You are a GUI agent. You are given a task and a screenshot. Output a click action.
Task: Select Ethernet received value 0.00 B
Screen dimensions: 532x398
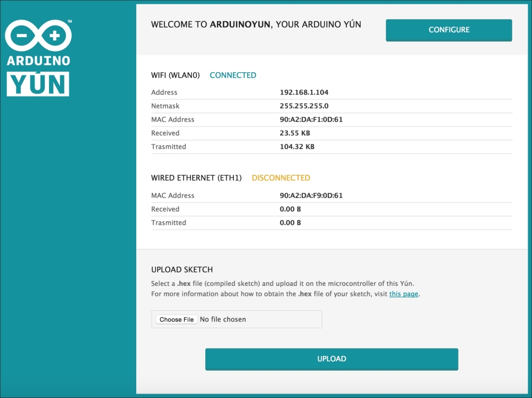coord(290,209)
